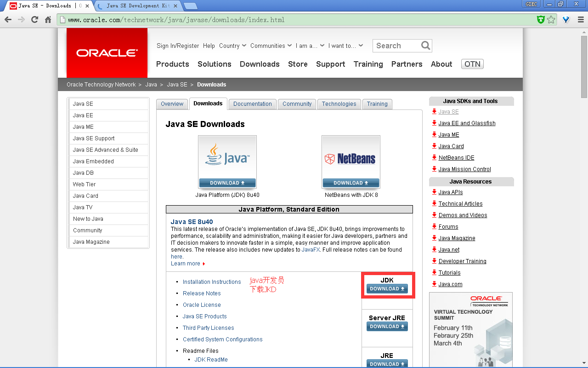Click the search magnifier icon
588x368 pixels.
point(426,46)
